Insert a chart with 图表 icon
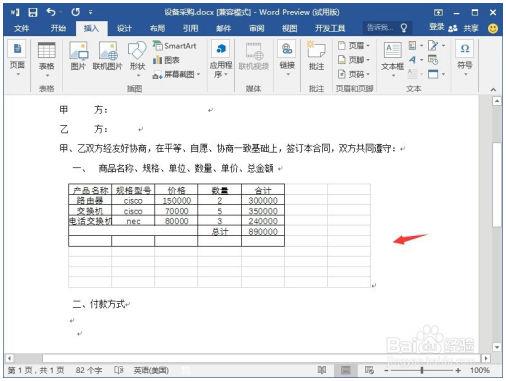This screenshot has height=381, width=506. tap(166, 60)
